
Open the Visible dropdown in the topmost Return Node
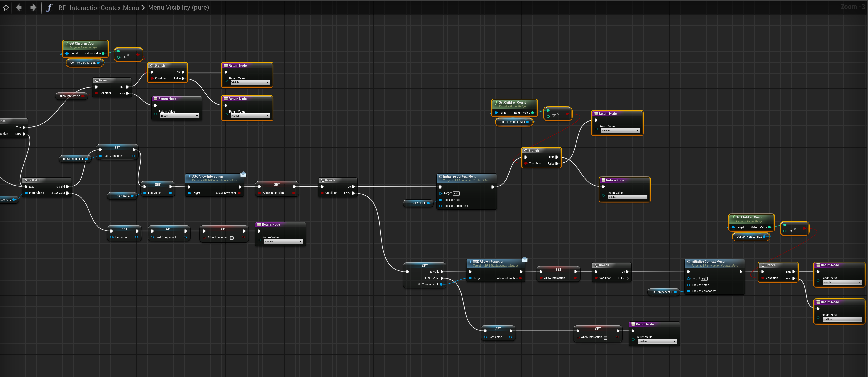[x=250, y=82]
